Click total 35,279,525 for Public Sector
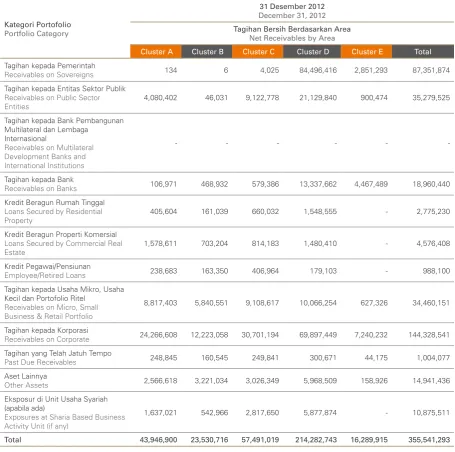The image size is (455, 452). 431,98
